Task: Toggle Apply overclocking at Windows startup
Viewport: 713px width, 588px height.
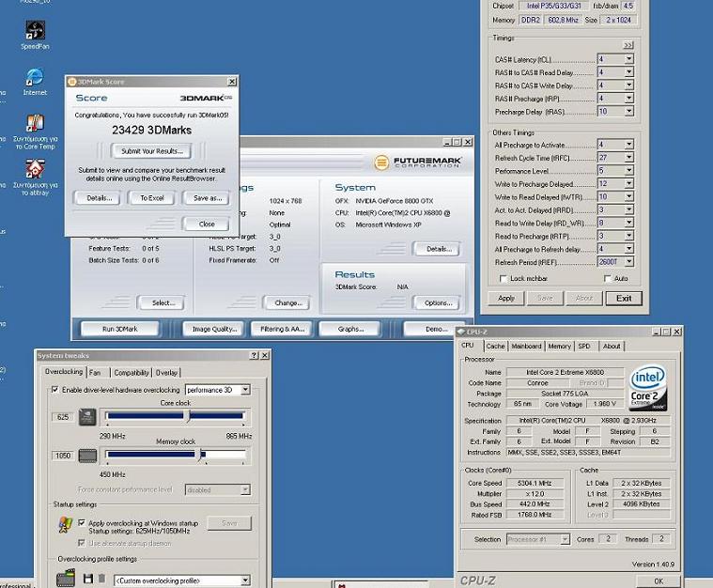Action: [x=82, y=523]
